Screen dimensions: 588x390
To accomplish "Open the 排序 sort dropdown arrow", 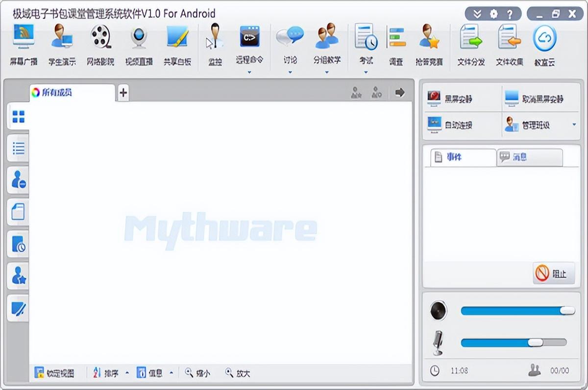I will pos(127,373).
